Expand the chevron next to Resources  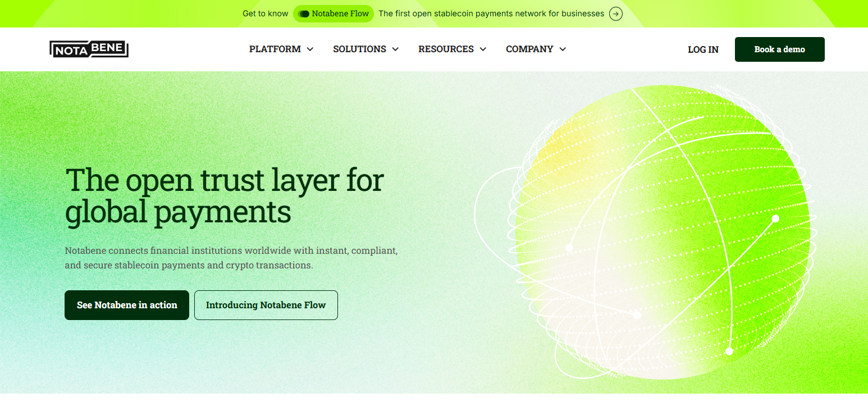coord(483,49)
